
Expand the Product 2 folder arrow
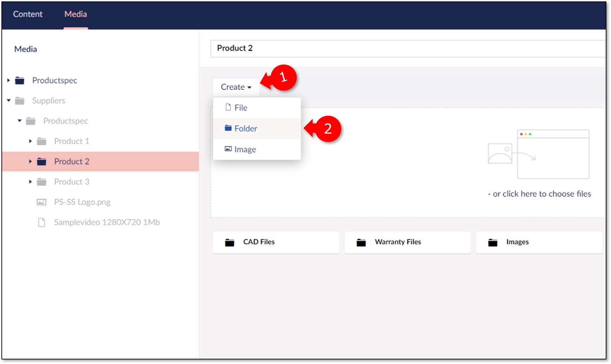pos(31,161)
